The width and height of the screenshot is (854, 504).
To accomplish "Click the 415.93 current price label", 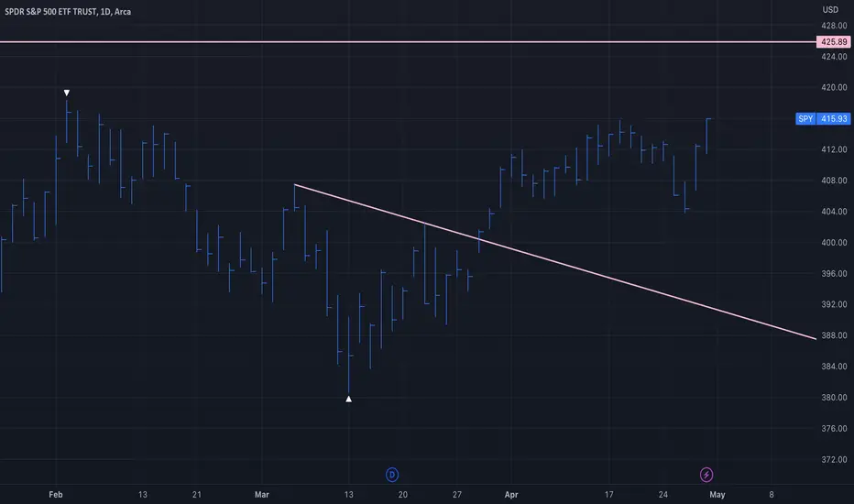I will click(x=833, y=119).
